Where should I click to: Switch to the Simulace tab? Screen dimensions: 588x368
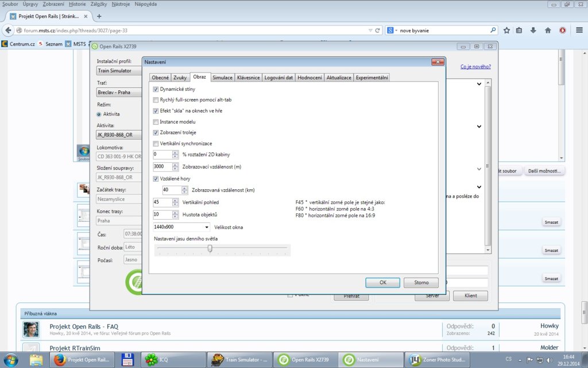[222, 77]
